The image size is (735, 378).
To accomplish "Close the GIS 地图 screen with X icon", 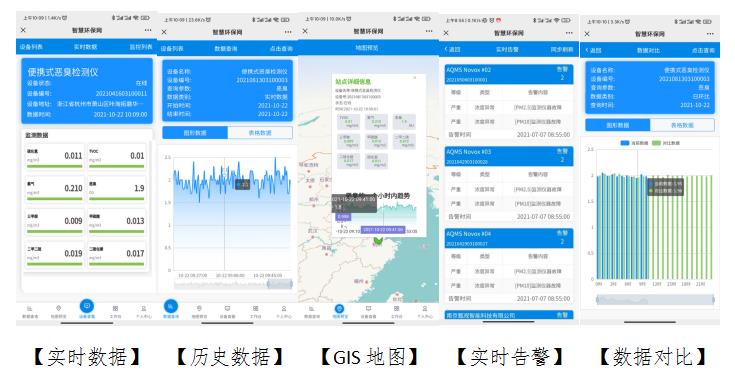I will (x=305, y=31).
